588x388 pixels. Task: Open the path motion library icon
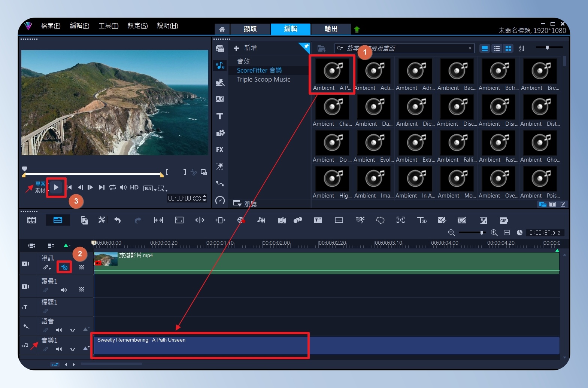[x=220, y=183]
